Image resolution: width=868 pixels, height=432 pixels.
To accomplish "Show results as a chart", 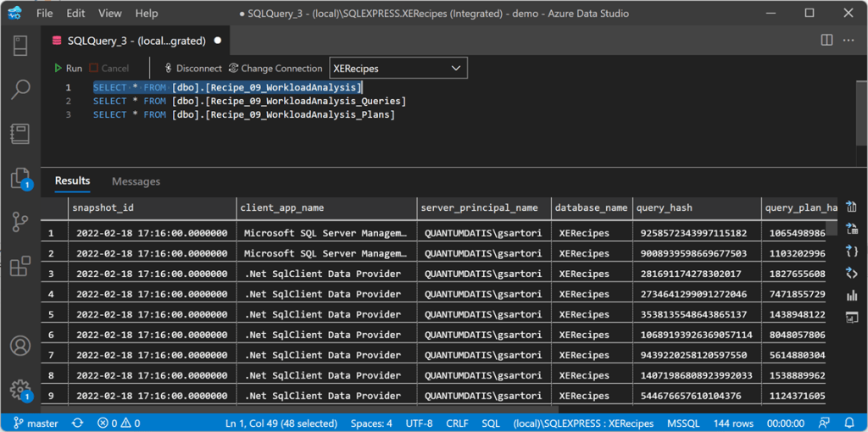I will pyautogui.click(x=852, y=295).
